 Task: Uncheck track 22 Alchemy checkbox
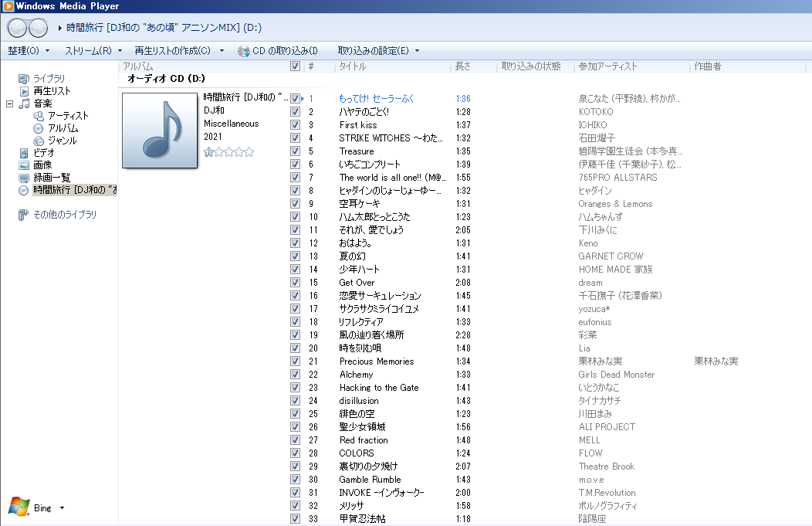pyautogui.click(x=295, y=375)
